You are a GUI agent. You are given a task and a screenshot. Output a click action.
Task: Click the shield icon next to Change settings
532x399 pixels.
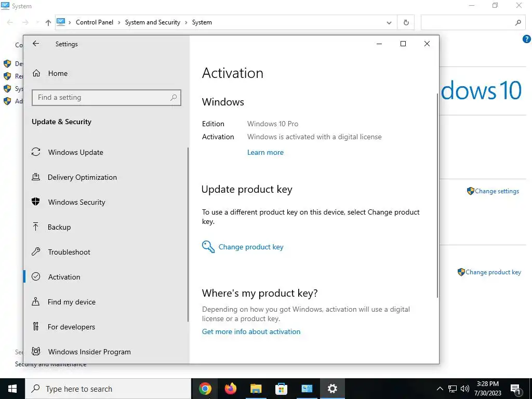470,191
